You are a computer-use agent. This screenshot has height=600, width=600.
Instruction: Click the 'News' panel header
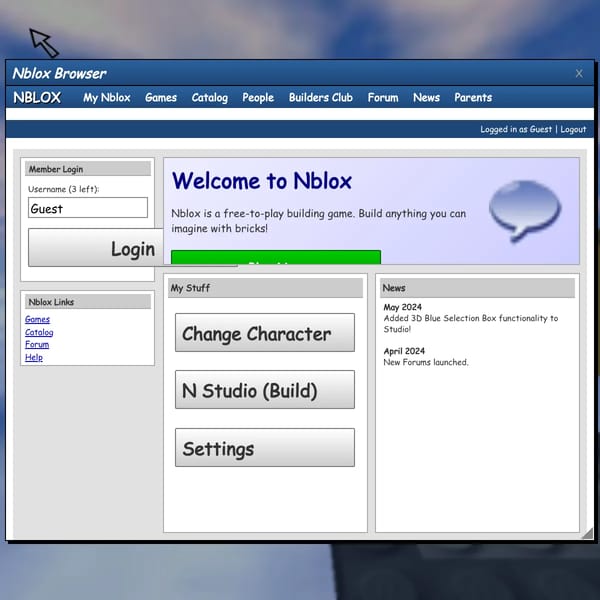(477, 288)
